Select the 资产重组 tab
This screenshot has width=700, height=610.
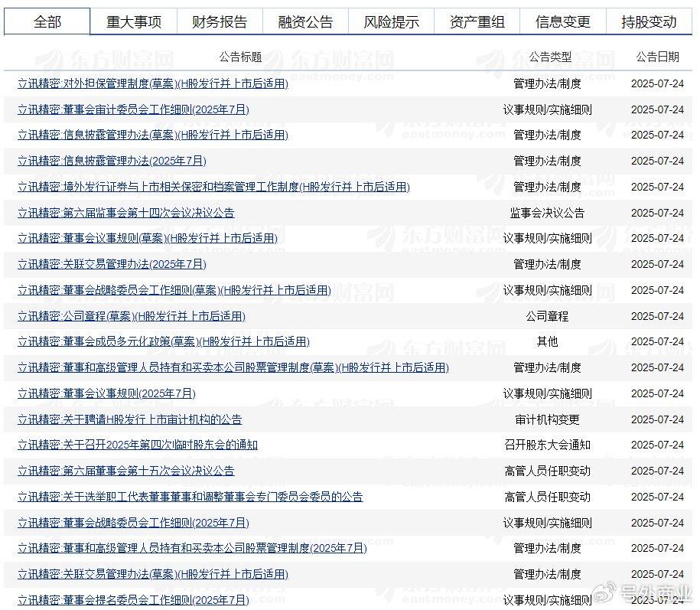tap(477, 21)
